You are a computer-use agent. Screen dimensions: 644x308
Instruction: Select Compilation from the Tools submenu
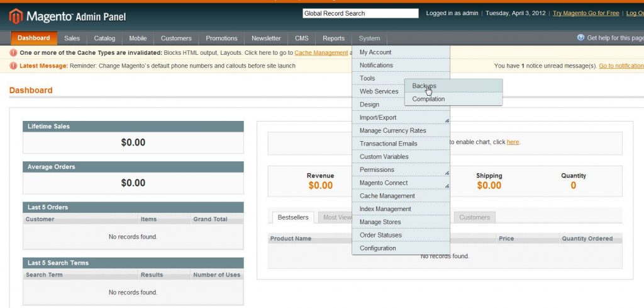[428, 99]
